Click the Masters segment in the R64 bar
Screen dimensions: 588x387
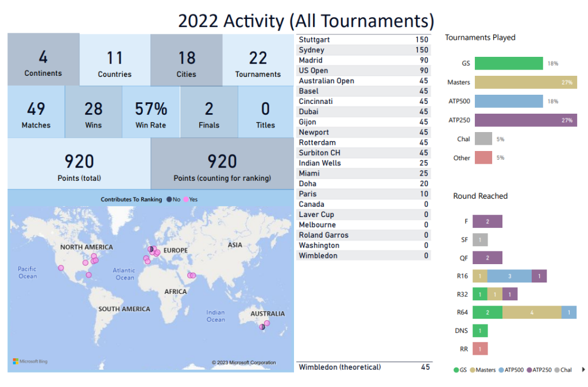pyautogui.click(x=532, y=312)
